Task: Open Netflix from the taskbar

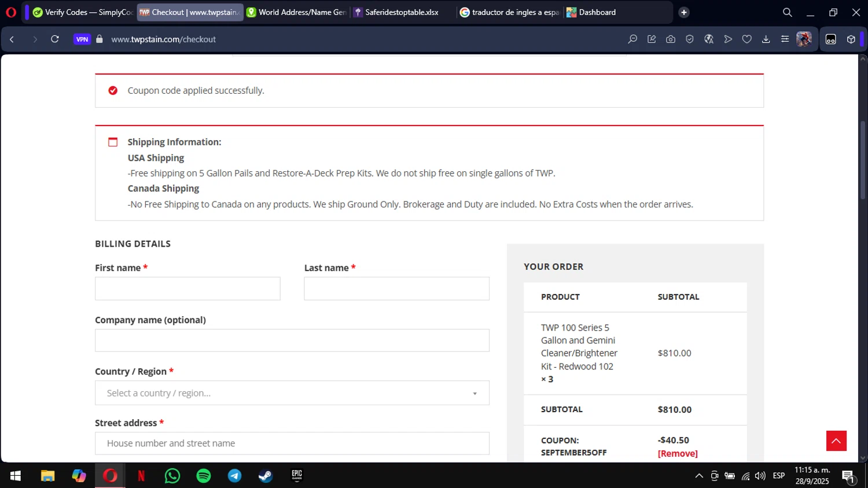Action: click(x=141, y=476)
